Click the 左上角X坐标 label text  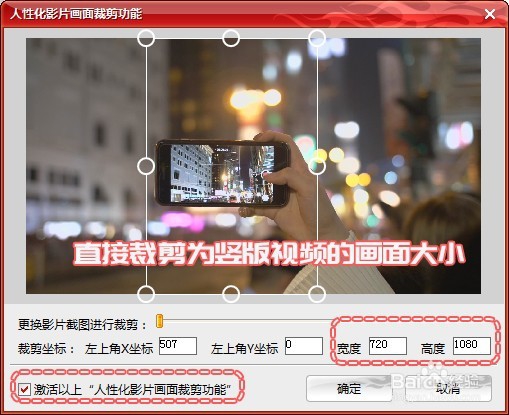click(119, 349)
